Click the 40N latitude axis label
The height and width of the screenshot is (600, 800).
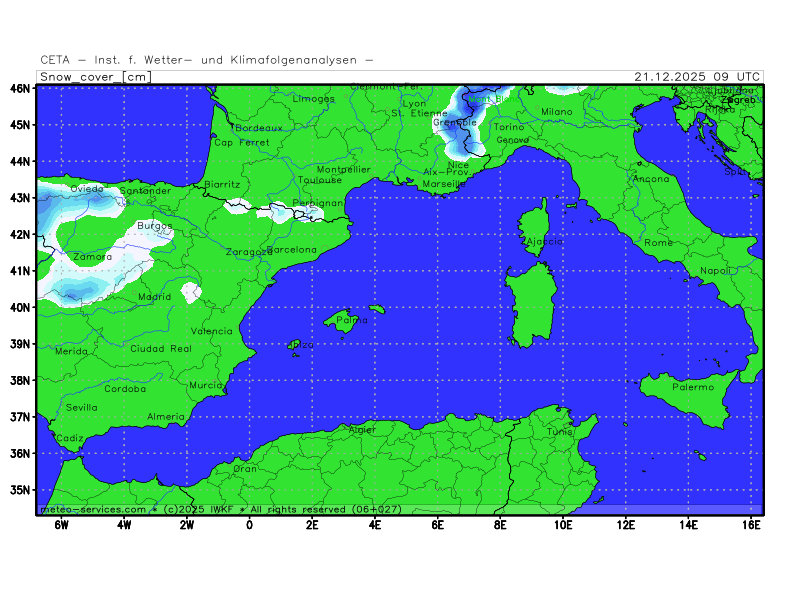[x=20, y=307]
